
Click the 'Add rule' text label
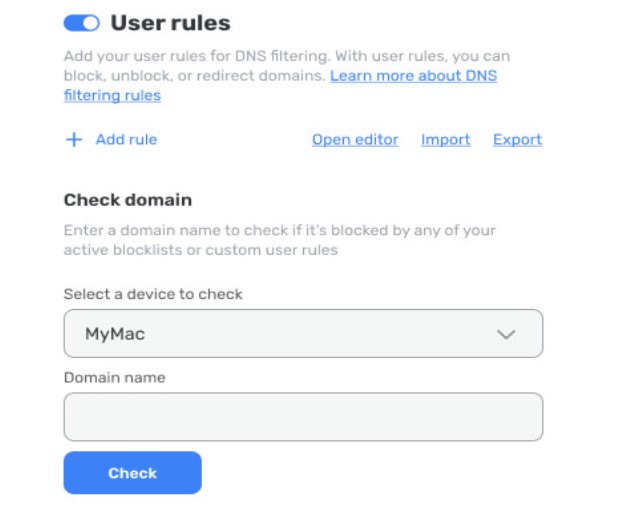coord(126,140)
